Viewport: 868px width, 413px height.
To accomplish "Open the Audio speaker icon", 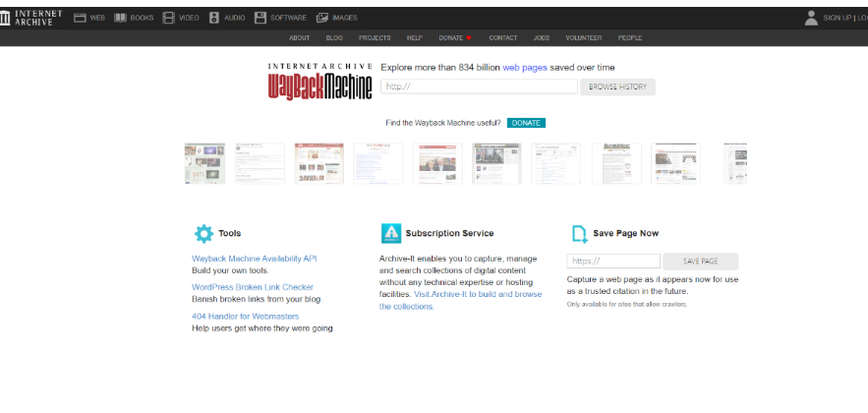I will click(x=214, y=18).
